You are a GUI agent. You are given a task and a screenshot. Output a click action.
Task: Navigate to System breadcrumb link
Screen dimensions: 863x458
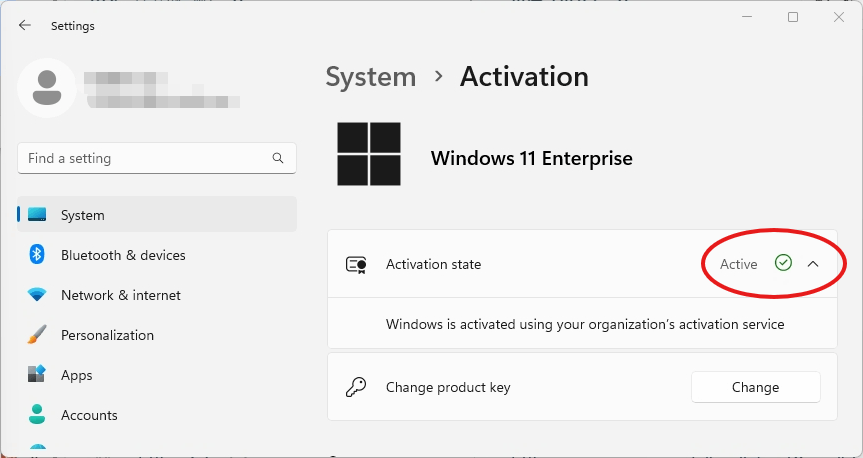pos(370,77)
